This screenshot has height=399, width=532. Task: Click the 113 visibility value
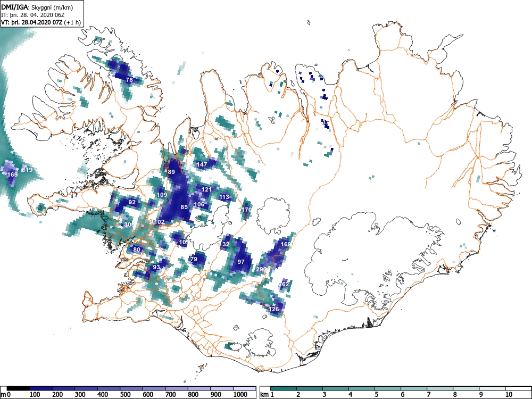224,197
